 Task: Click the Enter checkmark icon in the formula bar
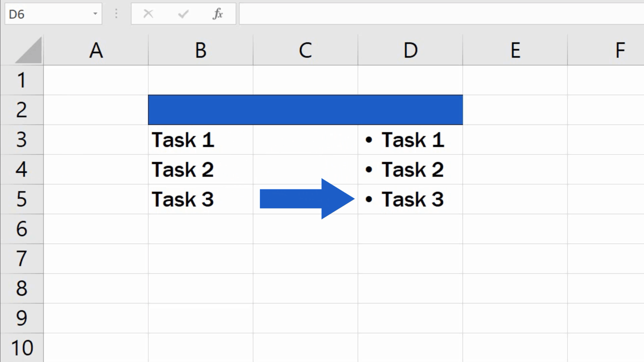tap(183, 13)
